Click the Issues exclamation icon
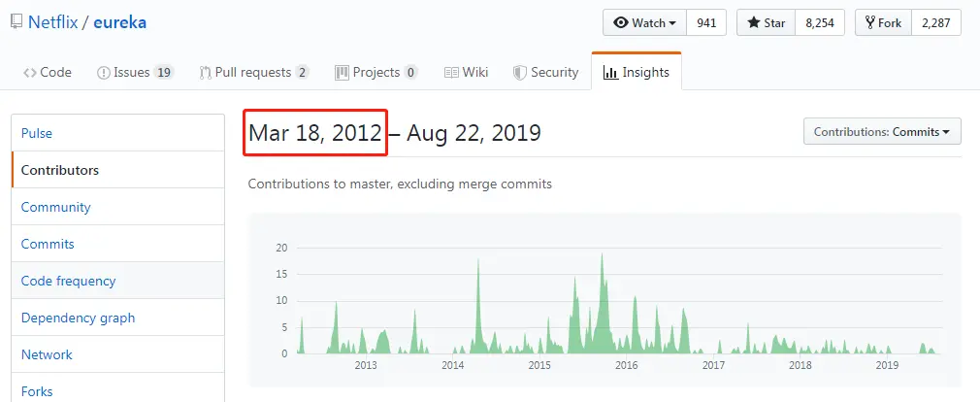This screenshot has height=402, width=980. click(x=103, y=73)
